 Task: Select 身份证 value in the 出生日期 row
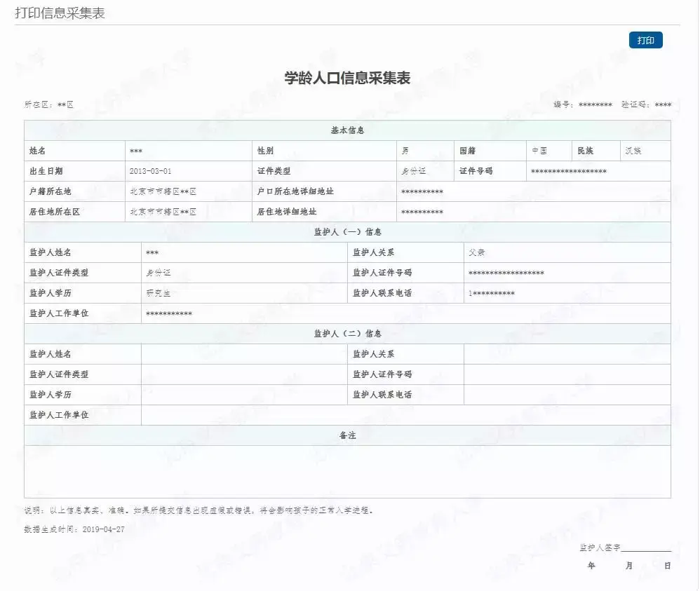tap(413, 171)
